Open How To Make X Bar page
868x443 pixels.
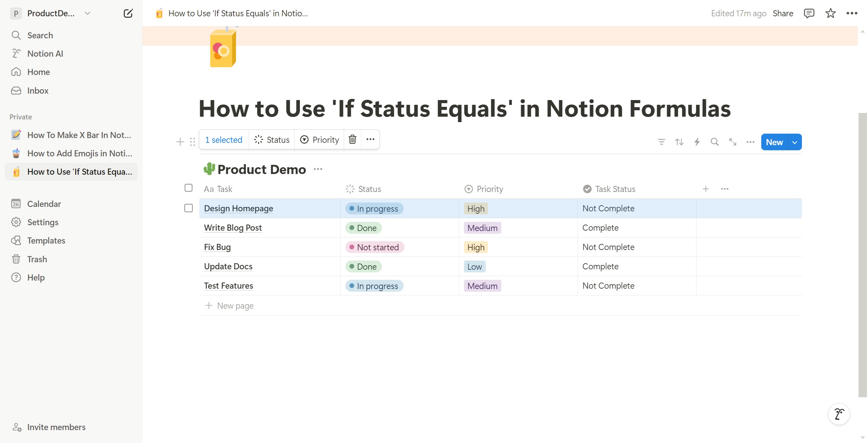(x=71, y=135)
